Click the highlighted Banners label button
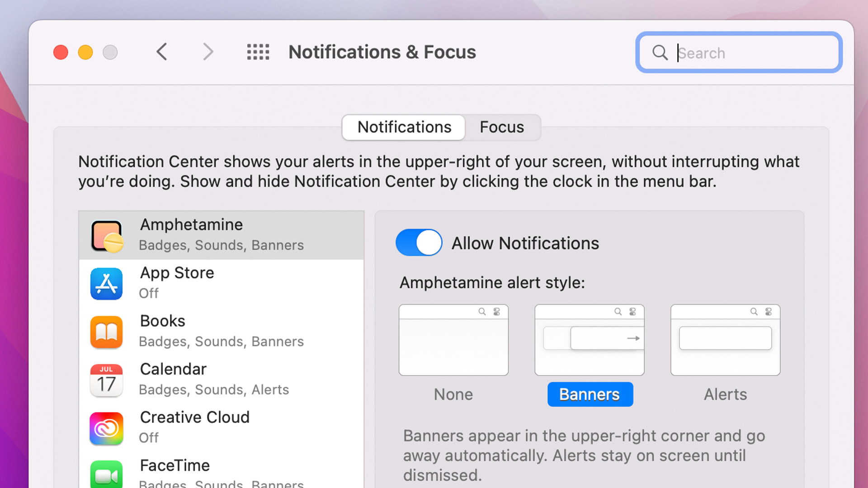This screenshot has width=868, height=488. click(x=590, y=394)
